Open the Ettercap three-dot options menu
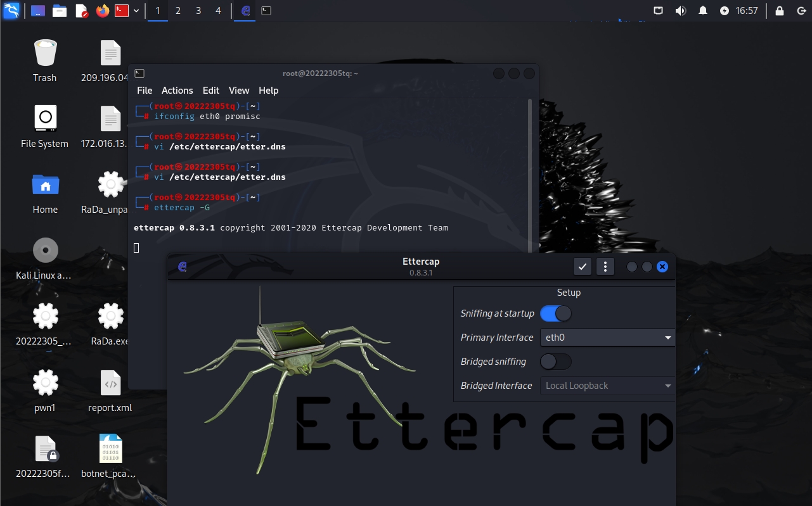The width and height of the screenshot is (812, 506). (605, 267)
